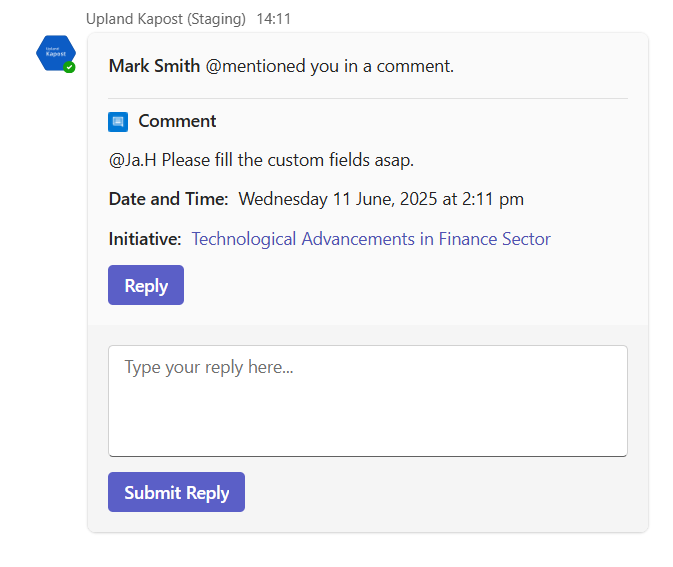Screen dimensions: 673x567
Task: Click empty card area right of Submit Reply
Action: tap(436, 492)
